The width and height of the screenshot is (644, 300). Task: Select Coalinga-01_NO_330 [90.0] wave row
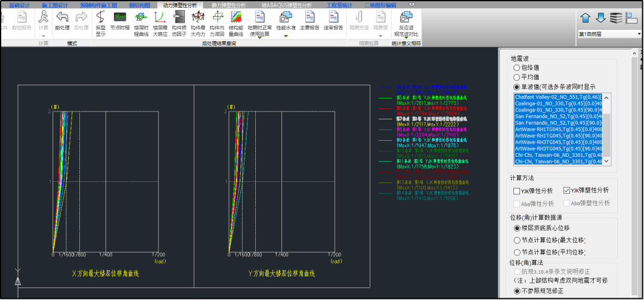coord(558,110)
